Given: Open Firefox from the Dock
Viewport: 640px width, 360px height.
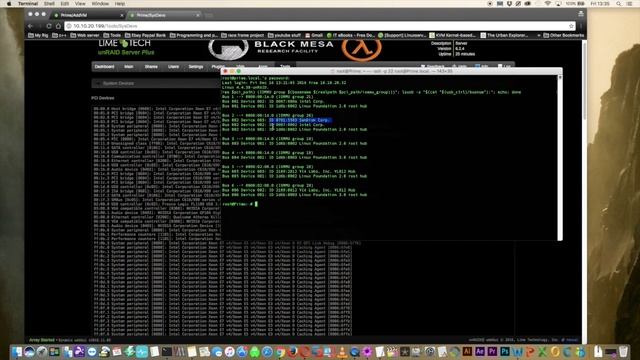Looking at the screenshot, I should click(x=293, y=351).
